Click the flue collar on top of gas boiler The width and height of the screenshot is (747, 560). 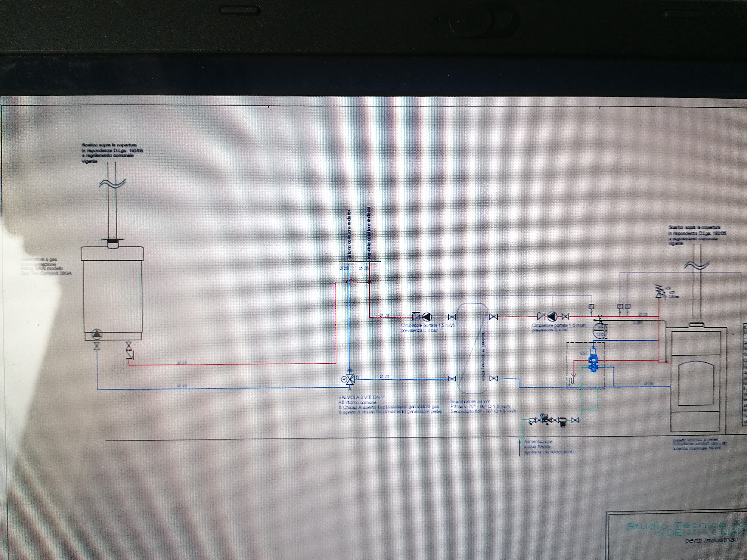pos(112,243)
